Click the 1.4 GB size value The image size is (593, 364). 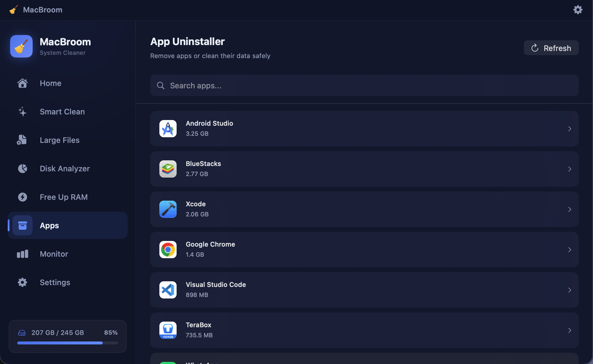[195, 255]
